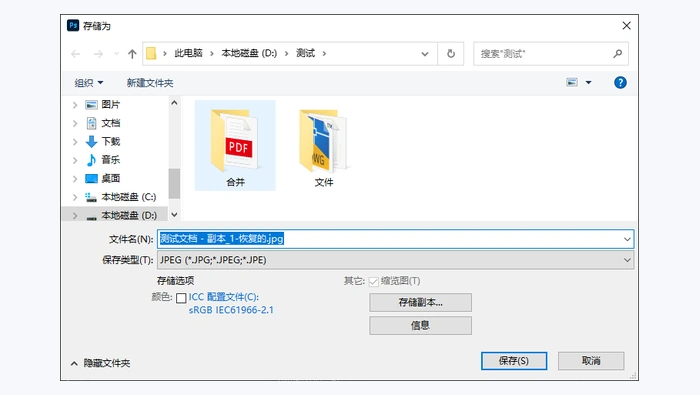Image resolution: width=700 pixels, height=395 pixels.
Task: Open recent locations dropdown arrow
Action: tap(117, 54)
